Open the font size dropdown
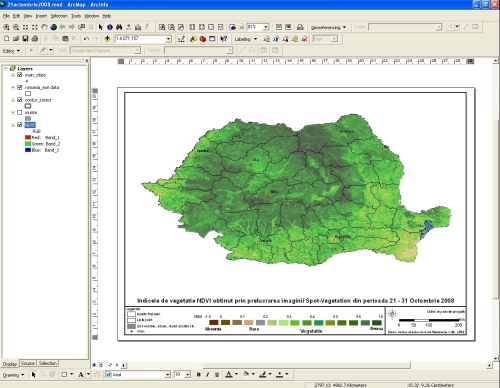 click(188, 375)
